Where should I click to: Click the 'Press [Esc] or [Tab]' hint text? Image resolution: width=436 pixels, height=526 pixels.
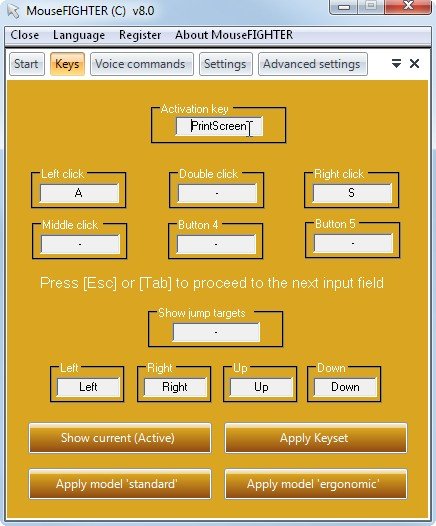[212, 283]
